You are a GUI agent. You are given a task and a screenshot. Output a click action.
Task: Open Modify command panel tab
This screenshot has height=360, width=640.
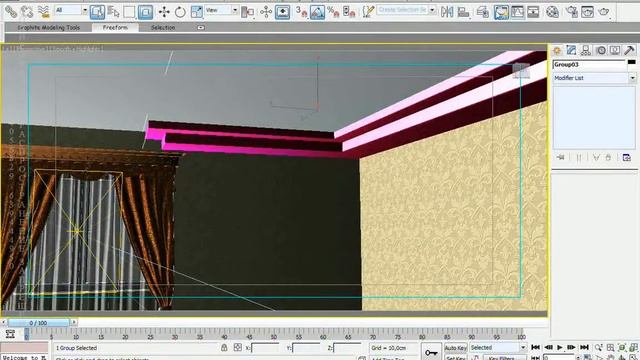pos(571,51)
